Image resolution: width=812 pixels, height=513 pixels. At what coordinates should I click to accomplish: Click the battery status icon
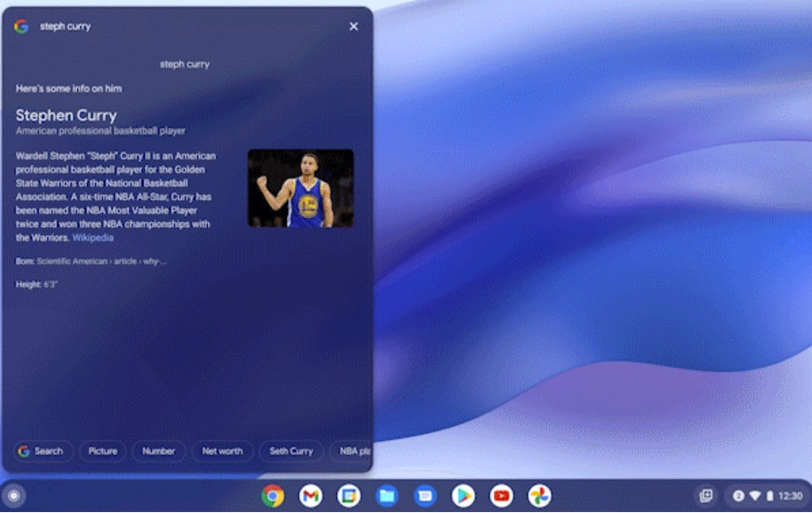pyautogui.click(x=770, y=496)
